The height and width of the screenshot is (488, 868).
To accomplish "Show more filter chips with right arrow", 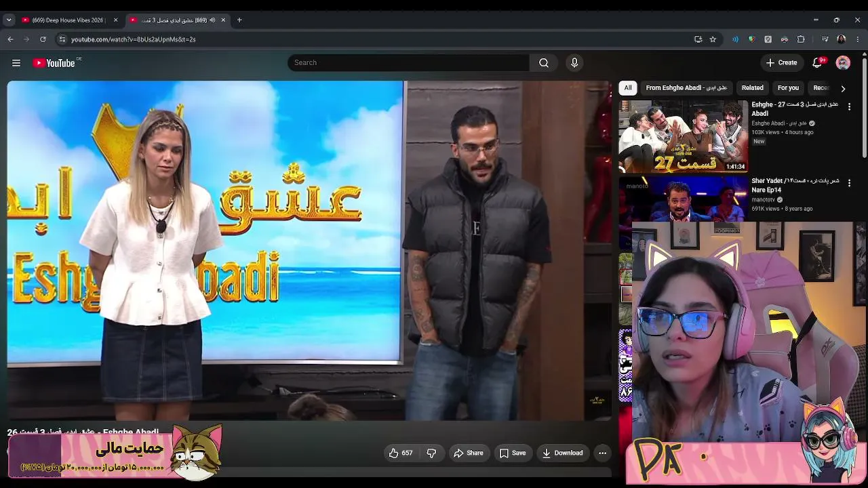I will click(x=843, y=88).
